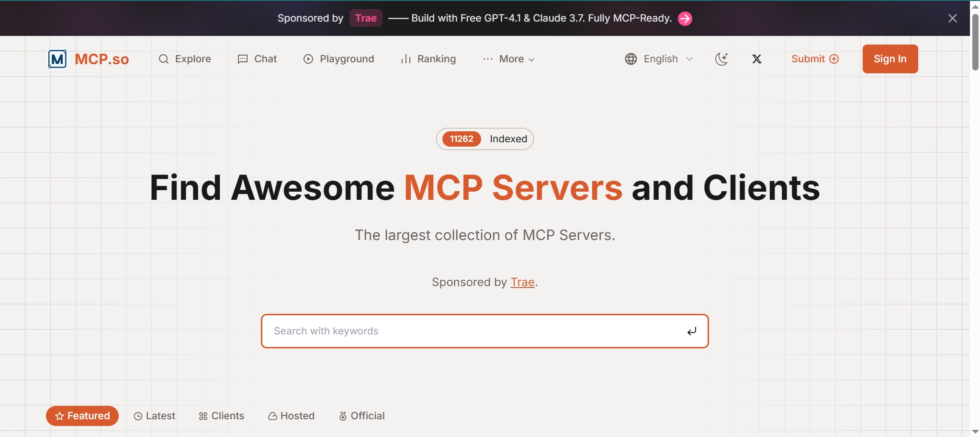This screenshot has height=437, width=980.
Task: Toggle dark mode with moon icon
Action: (721, 59)
